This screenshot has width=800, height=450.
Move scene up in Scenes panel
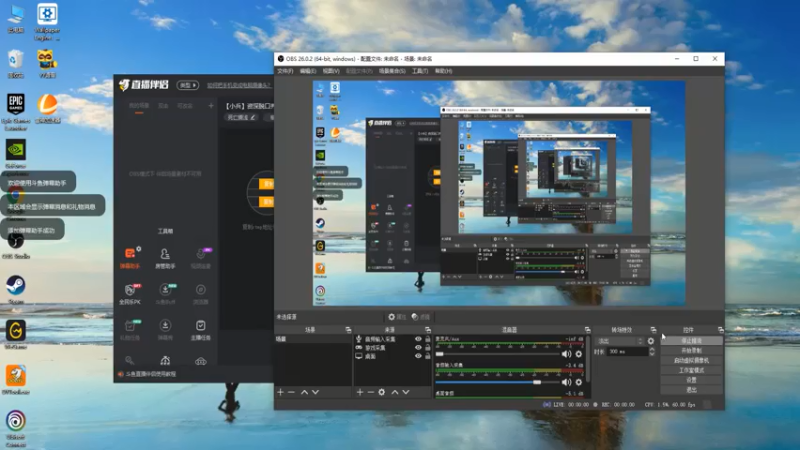pos(304,392)
